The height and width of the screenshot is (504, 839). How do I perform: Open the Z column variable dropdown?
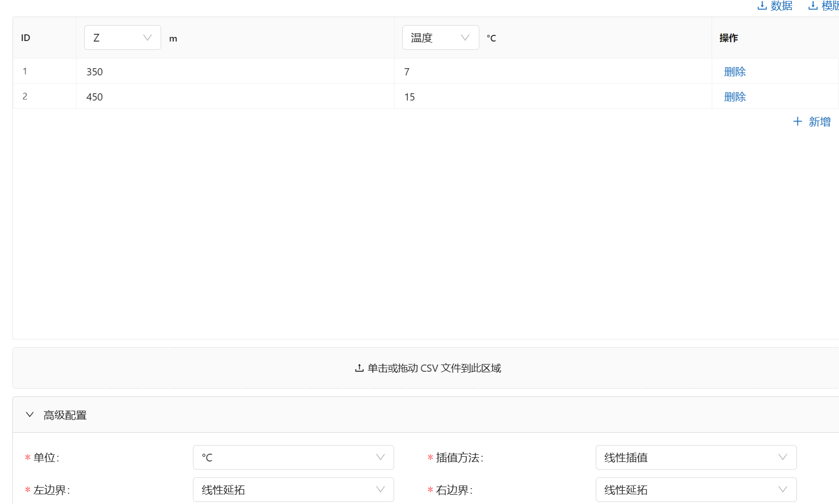click(x=123, y=37)
